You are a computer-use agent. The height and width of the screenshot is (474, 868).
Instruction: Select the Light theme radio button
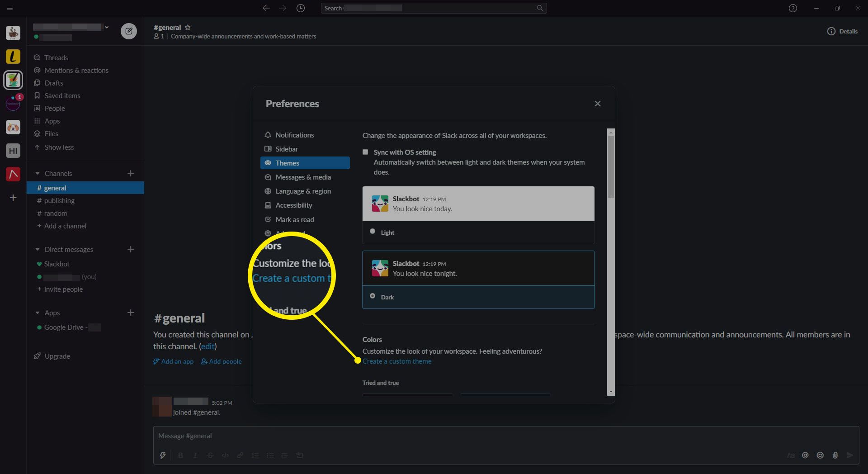[x=373, y=231]
